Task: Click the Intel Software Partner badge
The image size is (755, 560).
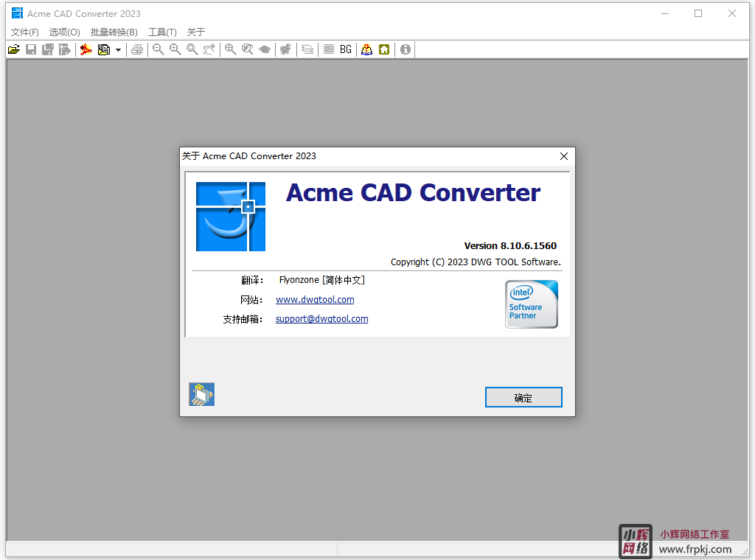Action: tap(532, 304)
